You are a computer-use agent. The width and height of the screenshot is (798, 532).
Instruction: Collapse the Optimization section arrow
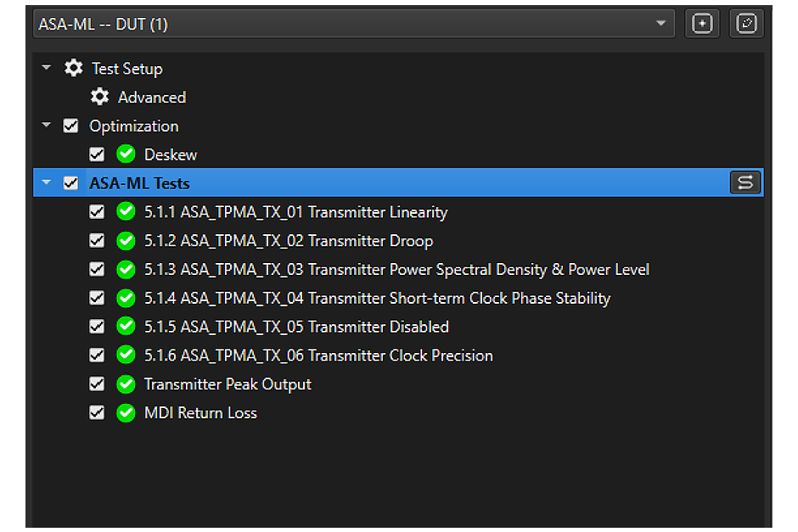click(47, 126)
